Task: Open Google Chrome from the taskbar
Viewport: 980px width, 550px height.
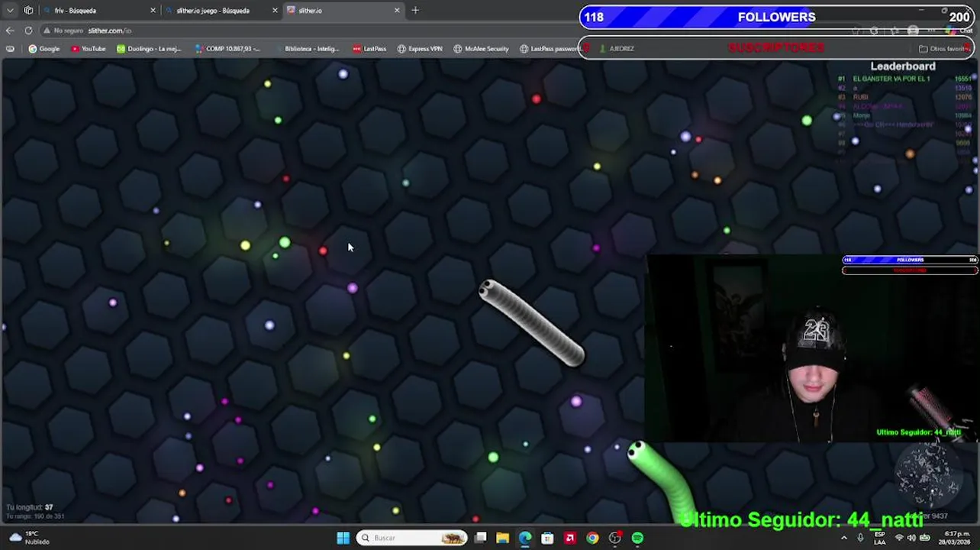Action: 592,538
